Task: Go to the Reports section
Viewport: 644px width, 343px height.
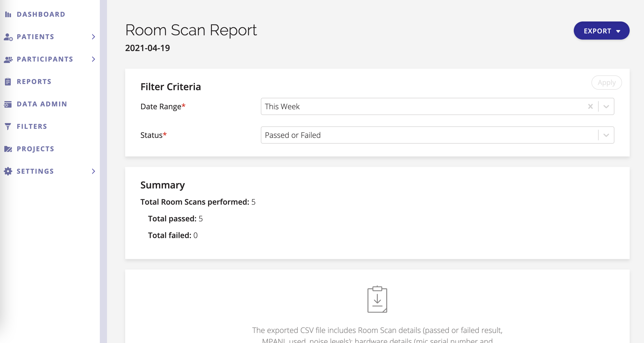Action: (34, 82)
